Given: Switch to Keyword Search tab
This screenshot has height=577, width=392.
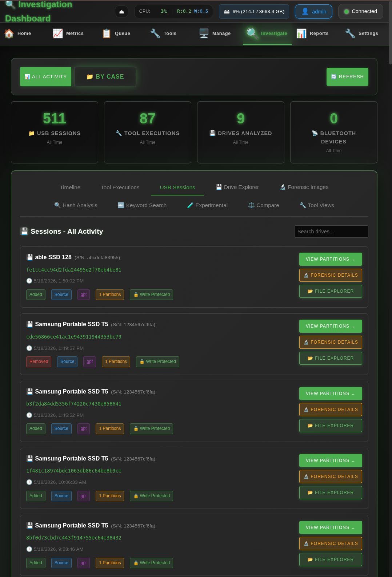Looking at the screenshot, I should 142,206.
